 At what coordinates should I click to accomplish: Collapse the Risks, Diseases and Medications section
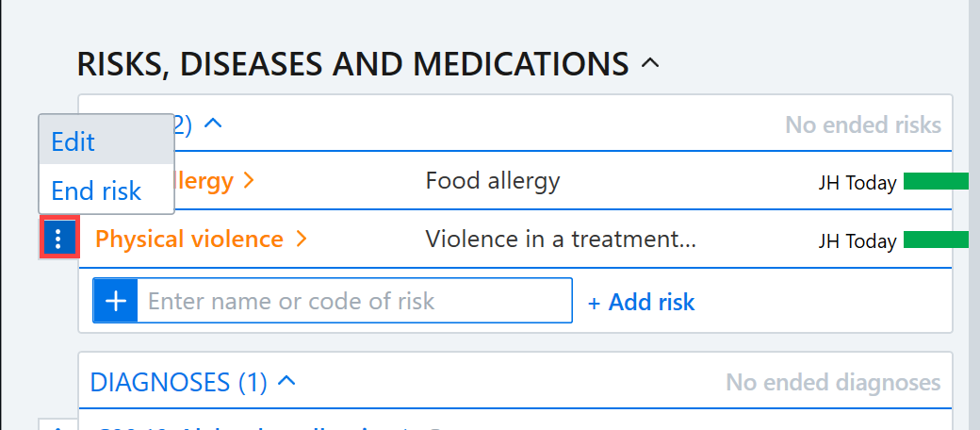pos(650,63)
